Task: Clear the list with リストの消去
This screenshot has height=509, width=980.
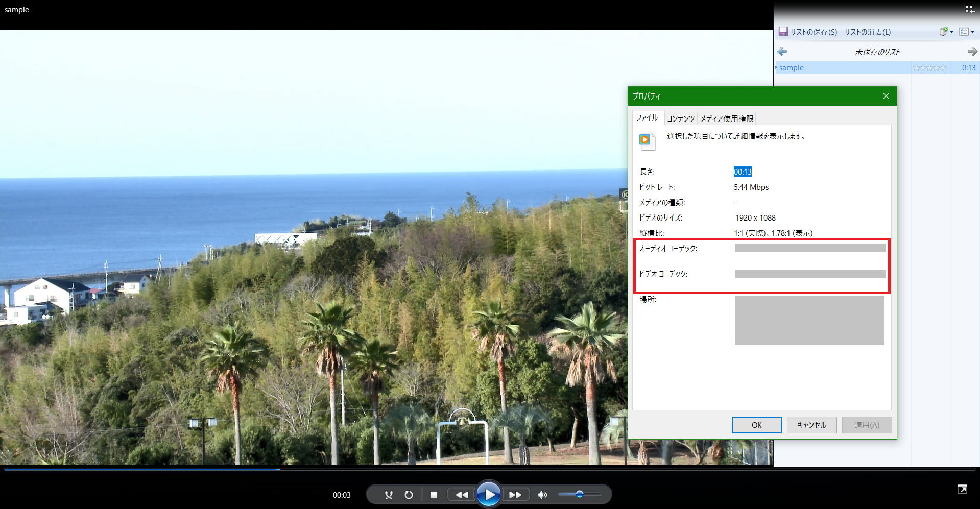Action: (x=867, y=32)
